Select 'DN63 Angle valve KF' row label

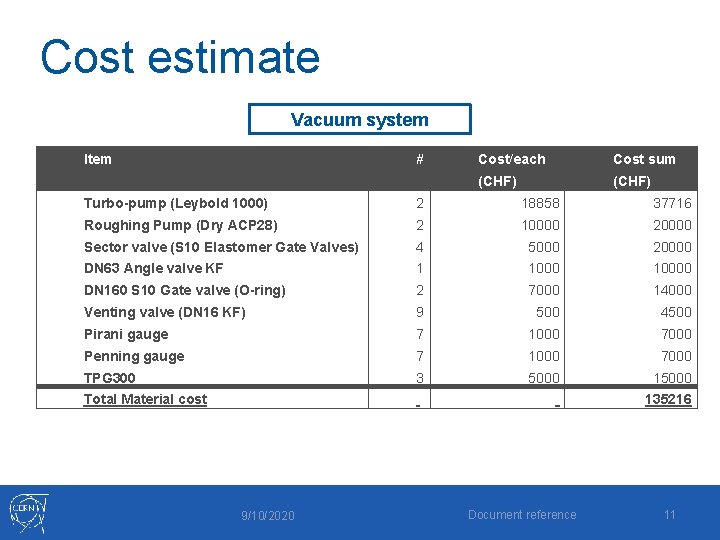153,268
